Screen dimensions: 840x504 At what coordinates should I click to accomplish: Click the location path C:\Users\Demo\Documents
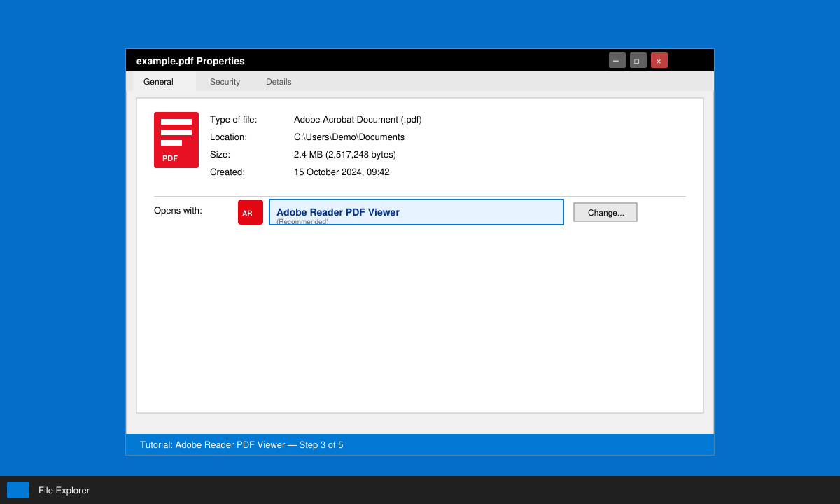coord(349,137)
